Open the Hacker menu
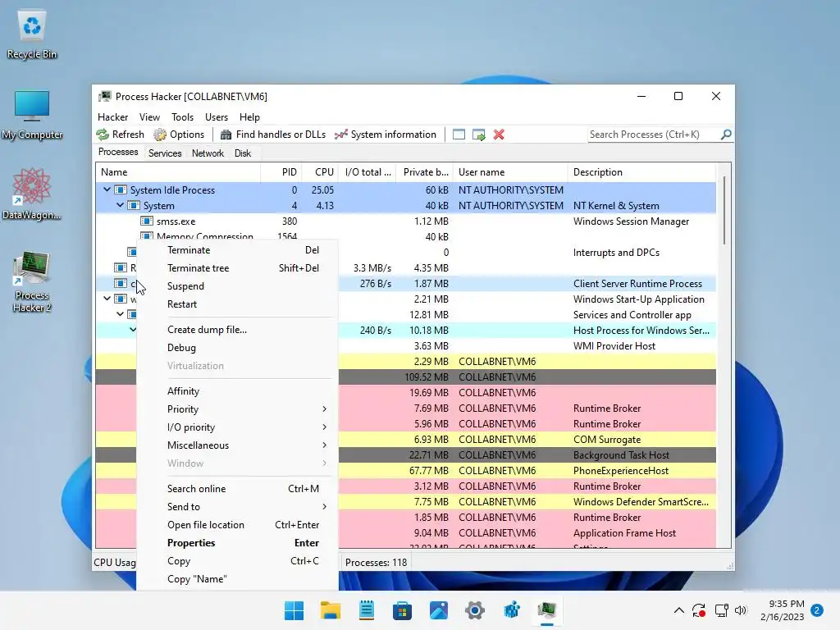This screenshot has width=840, height=630. (112, 117)
